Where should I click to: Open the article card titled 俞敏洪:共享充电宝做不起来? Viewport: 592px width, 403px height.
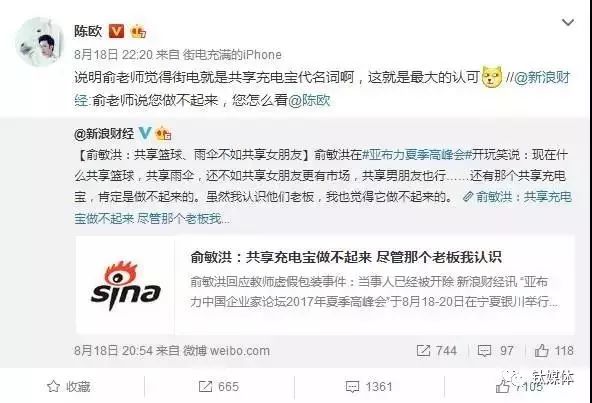coord(325,285)
